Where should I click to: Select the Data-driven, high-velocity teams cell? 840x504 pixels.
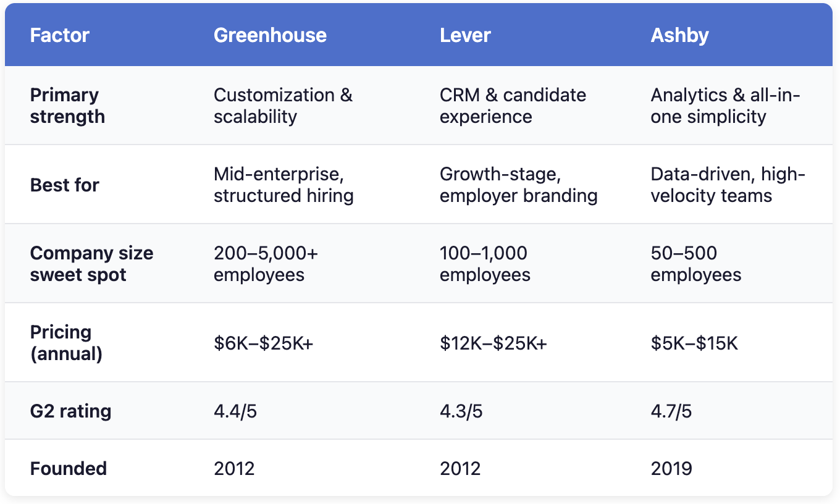[x=728, y=185]
